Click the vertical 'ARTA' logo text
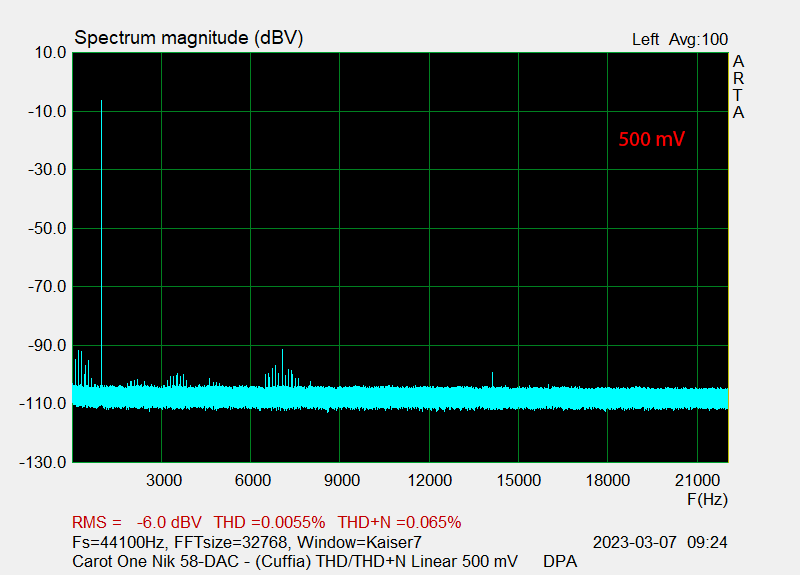 [x=738, y=87]
